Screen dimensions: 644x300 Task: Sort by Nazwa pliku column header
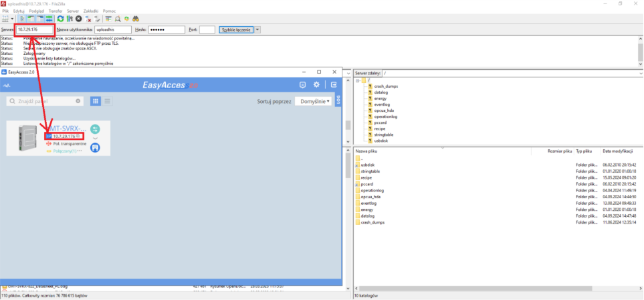(x=442, y=151)
